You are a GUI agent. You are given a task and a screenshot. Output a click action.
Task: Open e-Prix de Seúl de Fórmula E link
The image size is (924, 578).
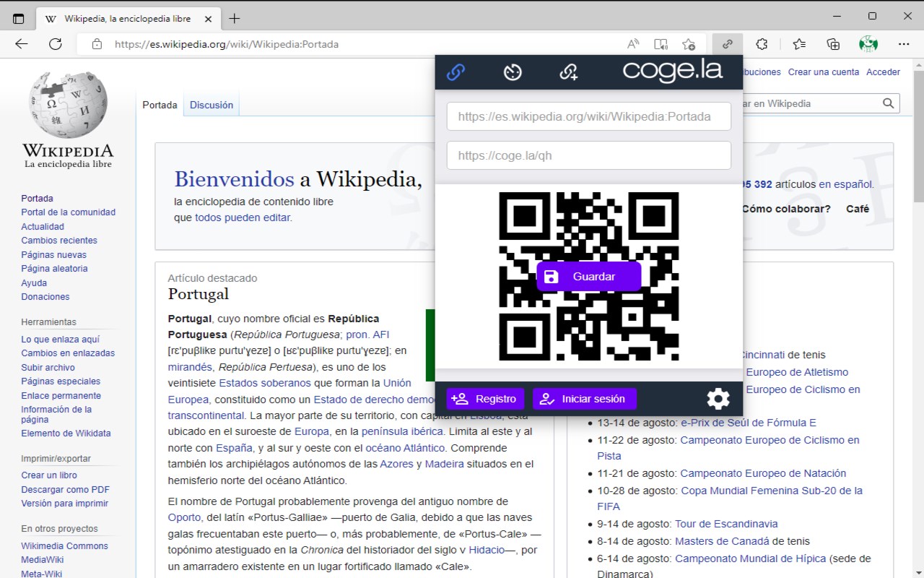pos(749,423)
